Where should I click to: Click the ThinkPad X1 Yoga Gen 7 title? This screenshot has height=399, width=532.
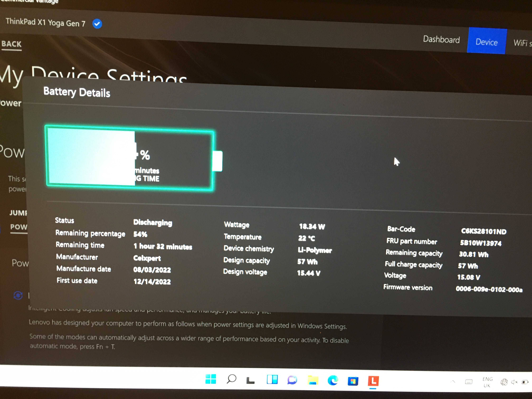coord(46,22)
